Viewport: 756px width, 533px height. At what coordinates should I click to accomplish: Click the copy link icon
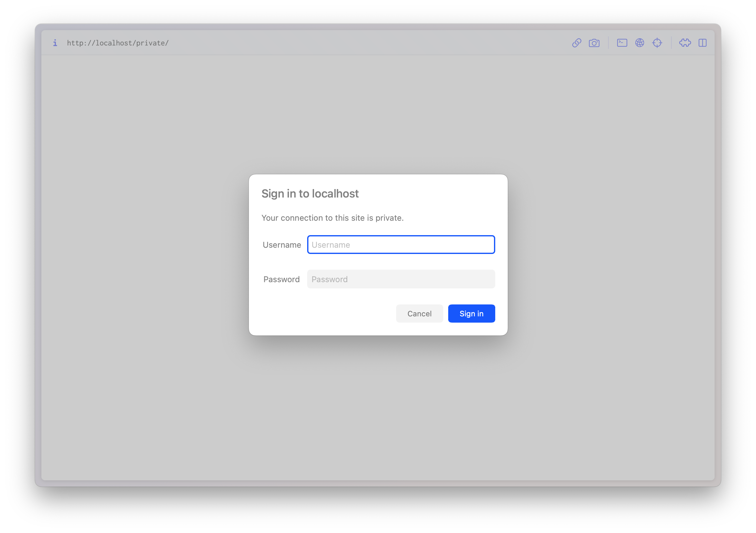pos(576,43)
